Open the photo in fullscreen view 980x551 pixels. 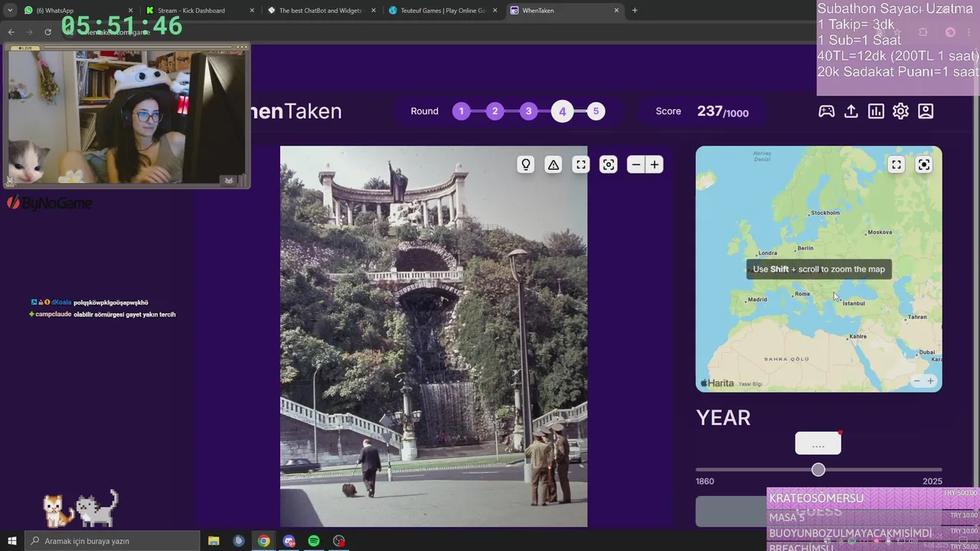pyautogui.click(x=581, y=165)
